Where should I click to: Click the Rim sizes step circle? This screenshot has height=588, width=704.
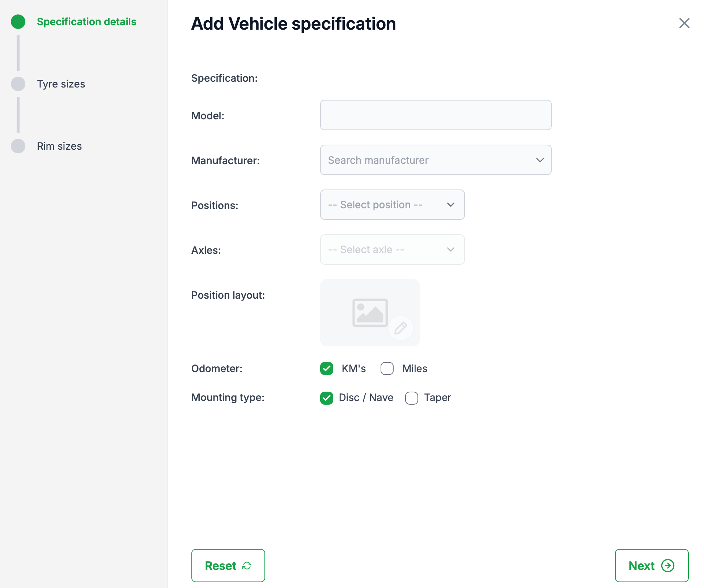coord(18,146)
